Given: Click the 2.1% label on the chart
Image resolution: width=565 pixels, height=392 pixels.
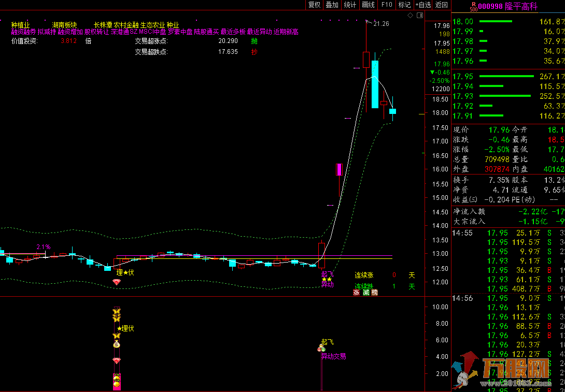Looking at the screenshot, I should coord(43,247).
